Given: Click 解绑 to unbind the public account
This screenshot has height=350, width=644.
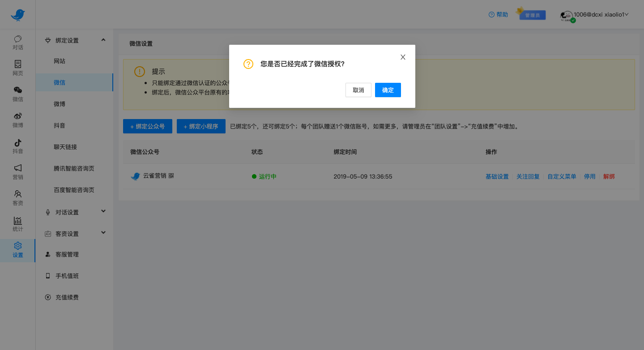Looking at the screenshot, I should pos(609,176).
